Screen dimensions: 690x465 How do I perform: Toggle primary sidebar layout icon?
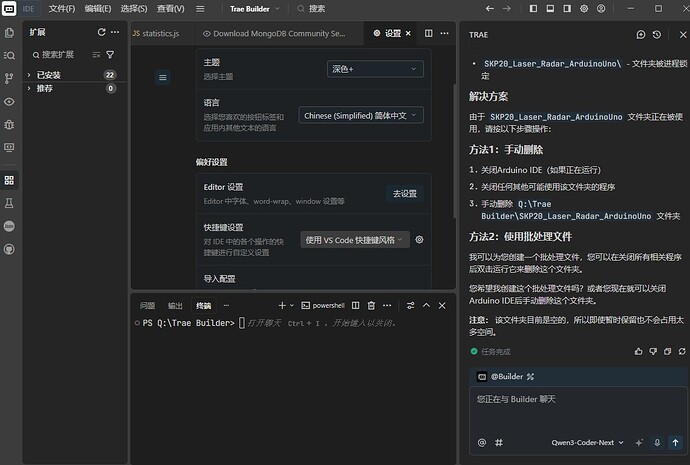pyautogui.click(x=533, y=8)
